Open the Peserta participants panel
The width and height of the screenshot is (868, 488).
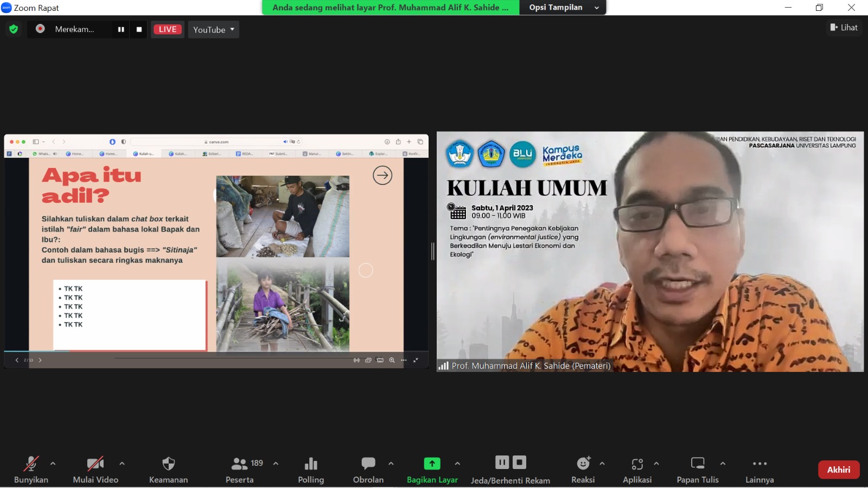point(239,464)
